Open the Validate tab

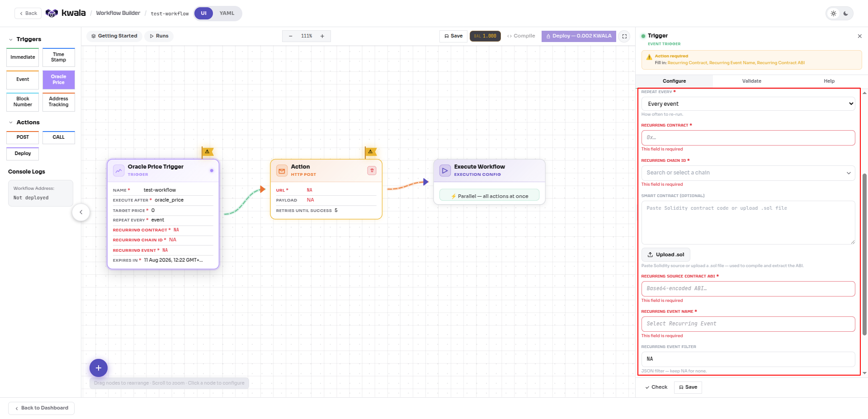[751, 81]
